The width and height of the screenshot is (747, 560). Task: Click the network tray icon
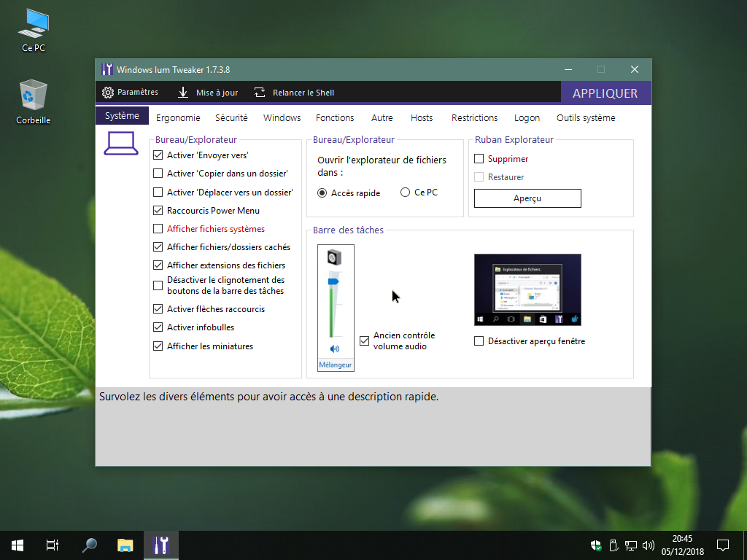[x=631, y=545]
